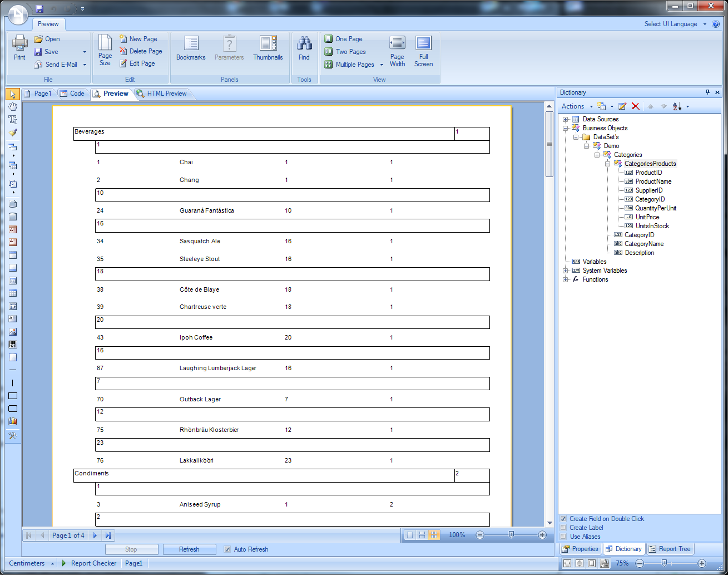This screenshot has height=575, width=728.
Task: Click Send E-Mail button
Action: tap(56, 65)
